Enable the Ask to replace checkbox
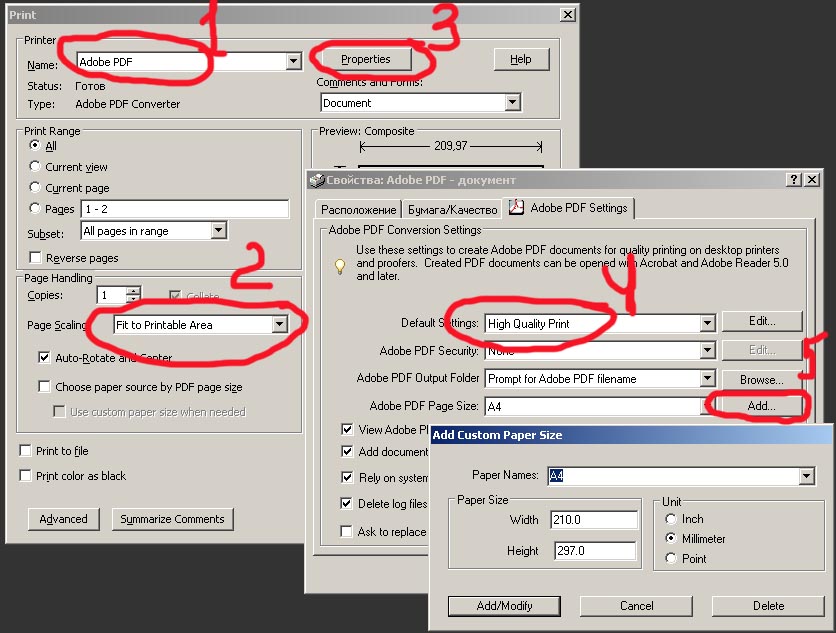836x633 pixels. 347,532
